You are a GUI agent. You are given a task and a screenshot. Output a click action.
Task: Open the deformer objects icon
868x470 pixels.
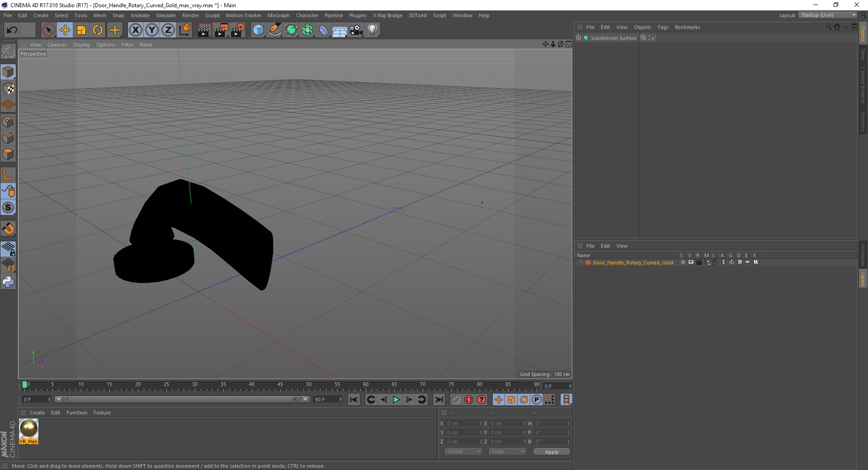(x=324, y=30)
